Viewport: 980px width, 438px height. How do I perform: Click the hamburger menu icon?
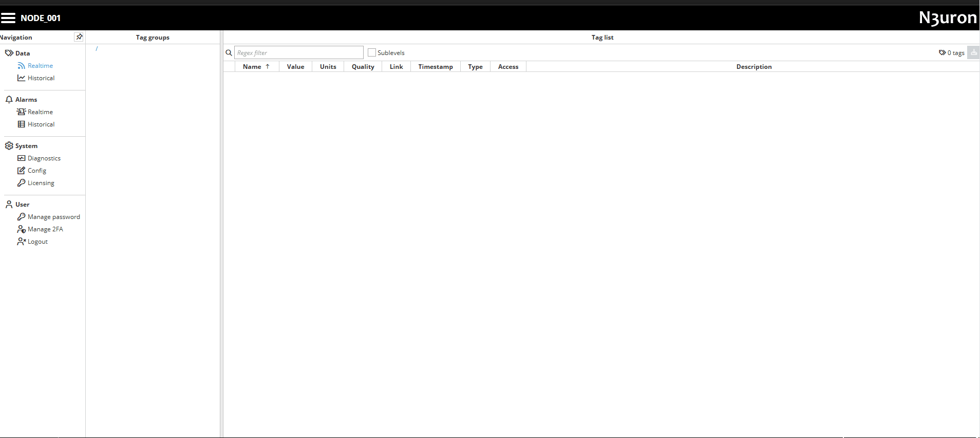[x=8, y=18]
